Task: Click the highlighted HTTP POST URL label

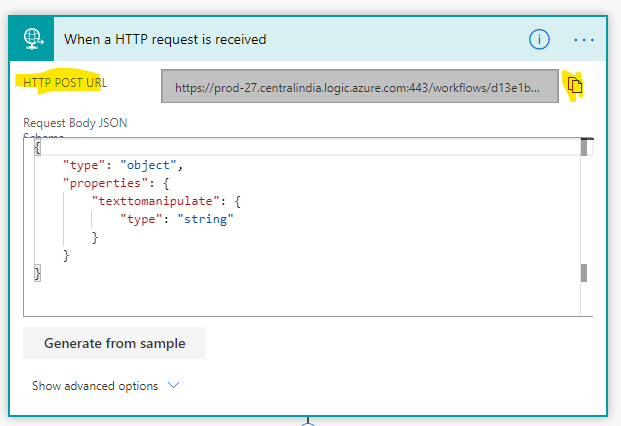Action: [x=65, y=82]
